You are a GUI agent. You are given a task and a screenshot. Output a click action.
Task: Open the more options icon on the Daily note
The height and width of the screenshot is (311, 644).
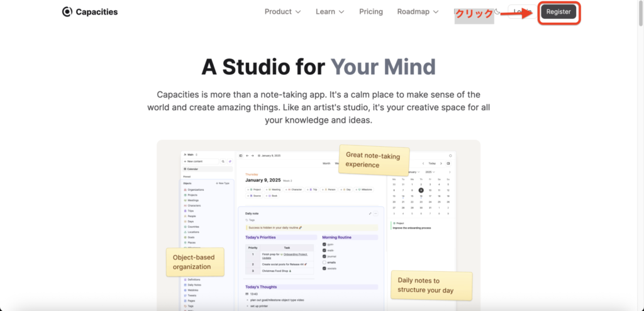376,213
